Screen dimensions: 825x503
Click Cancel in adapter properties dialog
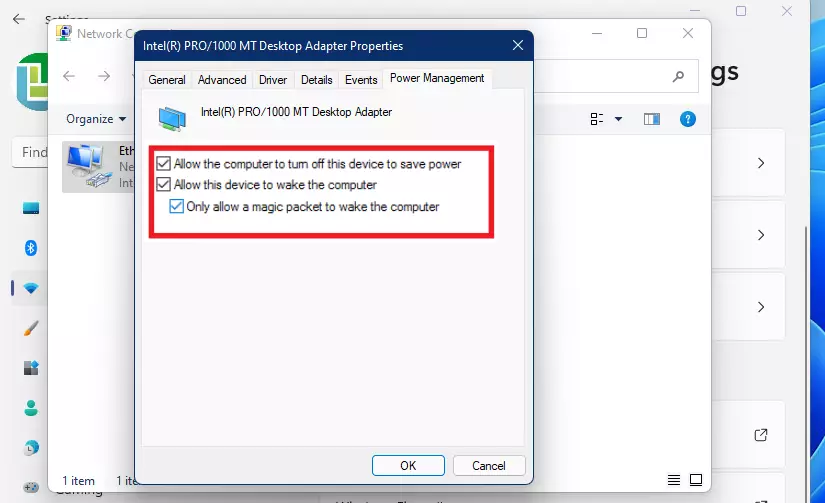[489, 466]
